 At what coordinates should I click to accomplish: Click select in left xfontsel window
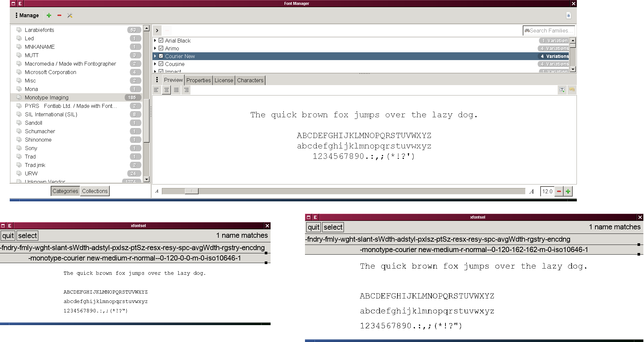pos(28,235)
